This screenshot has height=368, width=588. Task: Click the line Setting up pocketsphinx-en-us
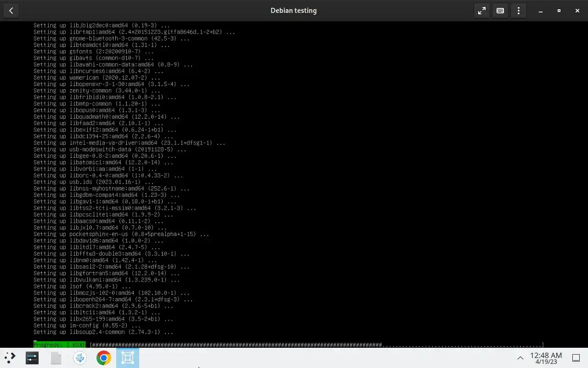tap(121, 234)
